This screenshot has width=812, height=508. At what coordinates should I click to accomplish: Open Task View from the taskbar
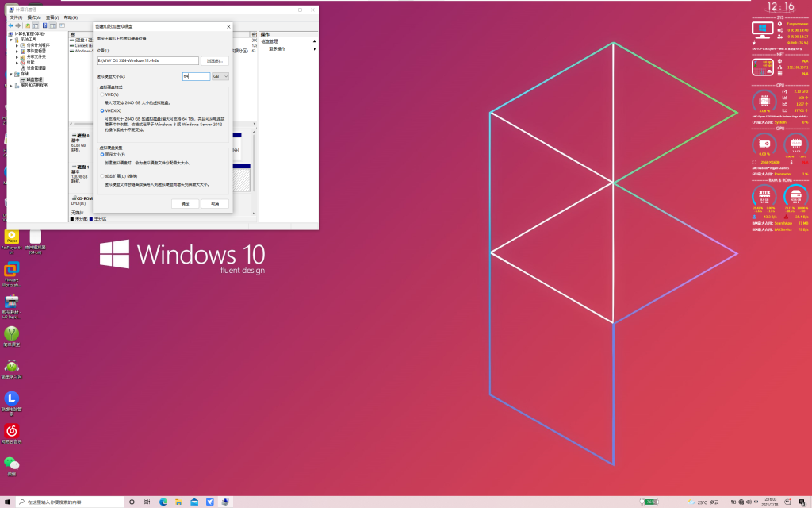147,502
